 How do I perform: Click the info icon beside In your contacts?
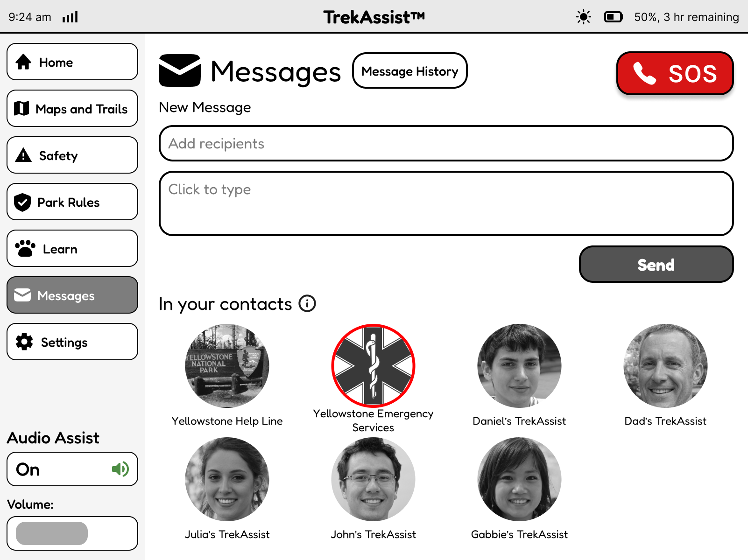[307, 304]
